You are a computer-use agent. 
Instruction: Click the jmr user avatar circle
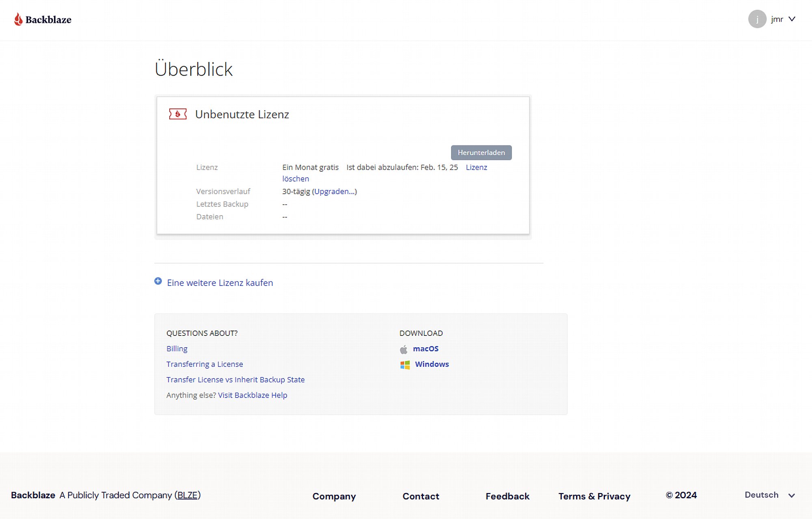(x=757, y=19)
